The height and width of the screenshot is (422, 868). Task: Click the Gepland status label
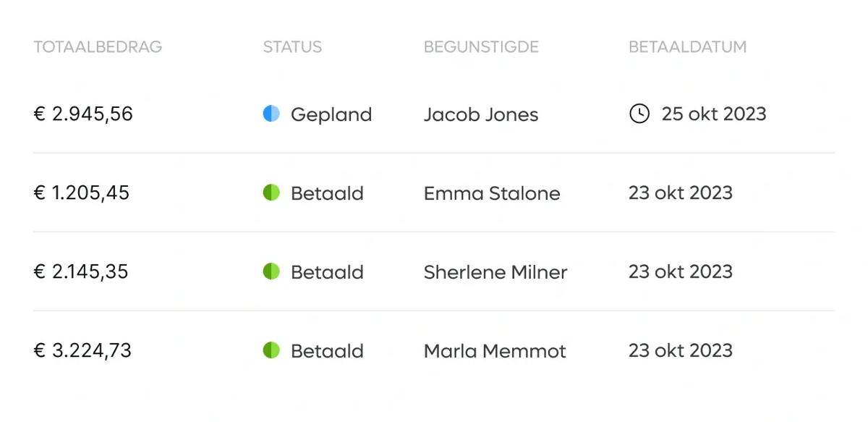pyautogui.click(x=331, y=115)
